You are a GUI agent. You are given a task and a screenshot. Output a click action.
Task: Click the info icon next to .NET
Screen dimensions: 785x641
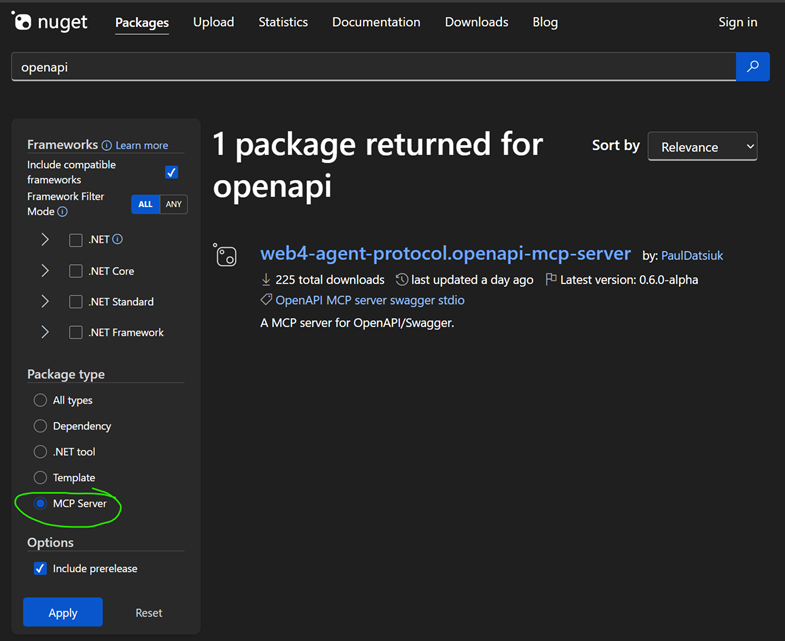(118, 239)
